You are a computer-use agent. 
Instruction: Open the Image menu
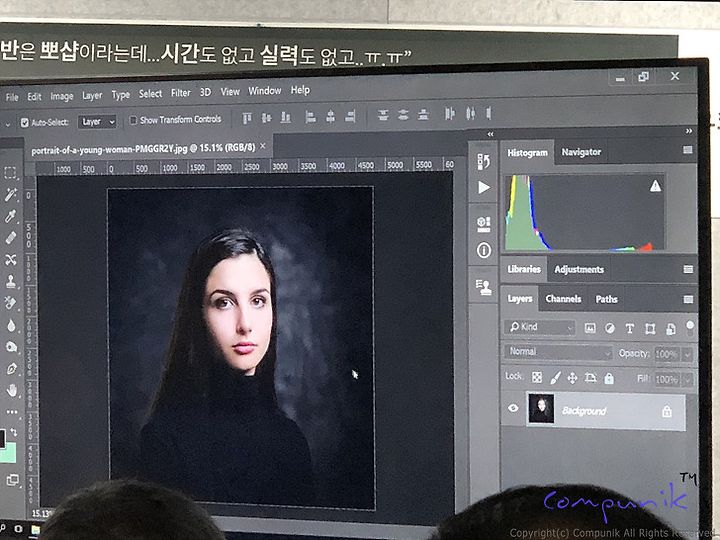click(62, 96)
